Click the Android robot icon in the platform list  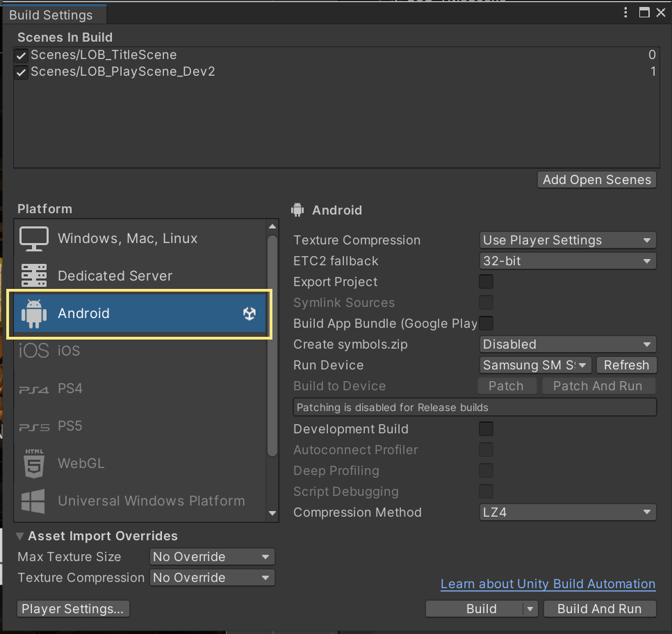[x=34, y=314]
